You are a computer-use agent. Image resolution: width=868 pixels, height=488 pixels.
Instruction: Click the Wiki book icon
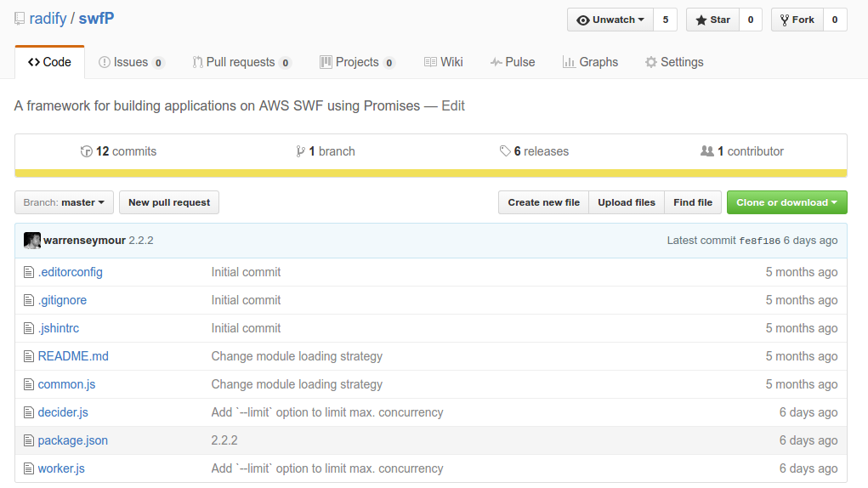430,62
